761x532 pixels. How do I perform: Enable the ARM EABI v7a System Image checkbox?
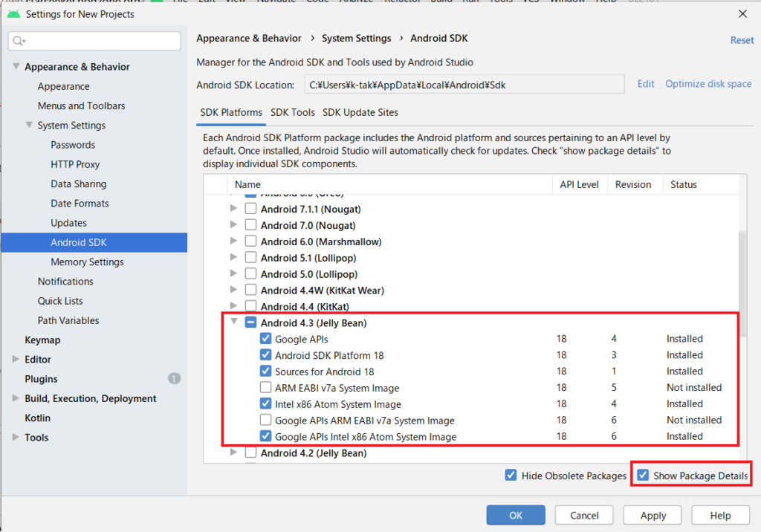[x=266, y=388]
